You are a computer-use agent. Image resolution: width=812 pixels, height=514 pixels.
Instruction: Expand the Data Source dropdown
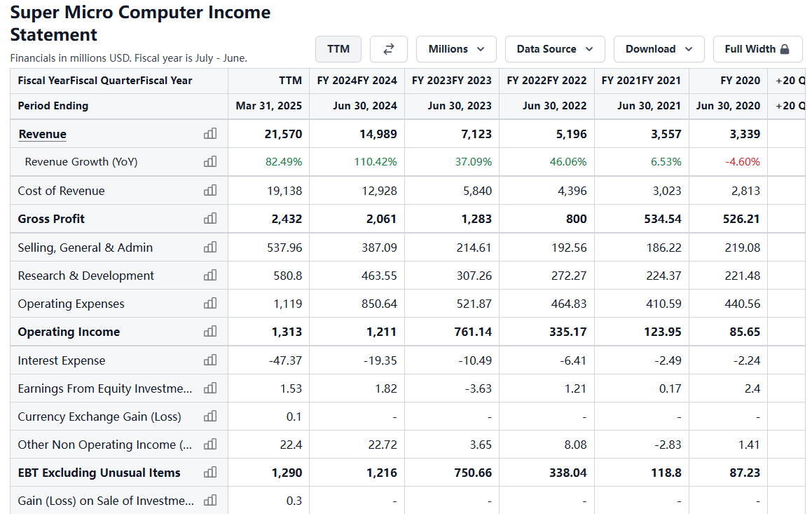pos(555,49)
